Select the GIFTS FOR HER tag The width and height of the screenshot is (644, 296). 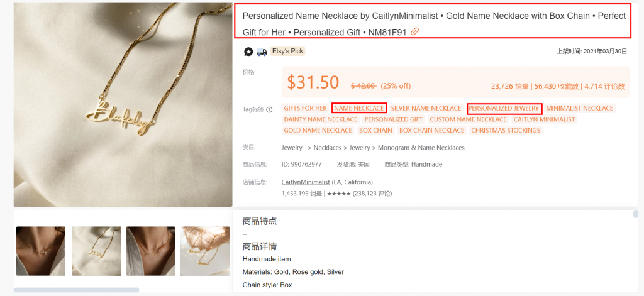(x=305, y=108)
